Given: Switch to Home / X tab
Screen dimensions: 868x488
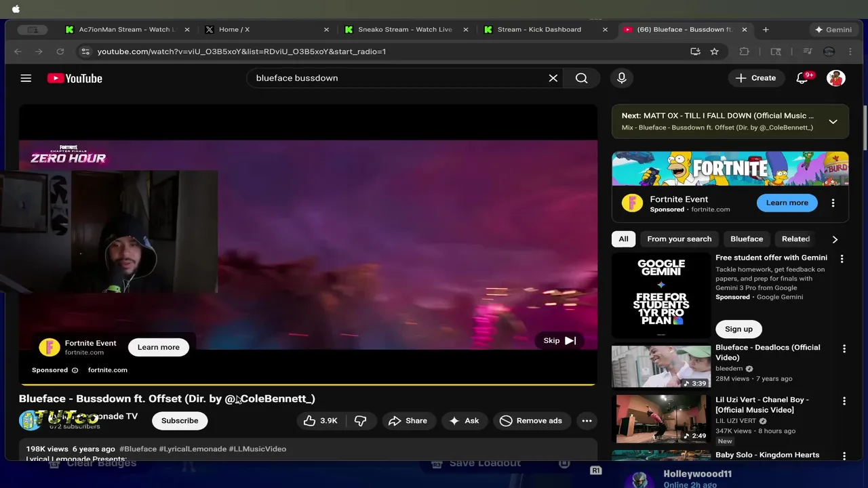Looking at the screenshot, I should click(x=267, y=30).
